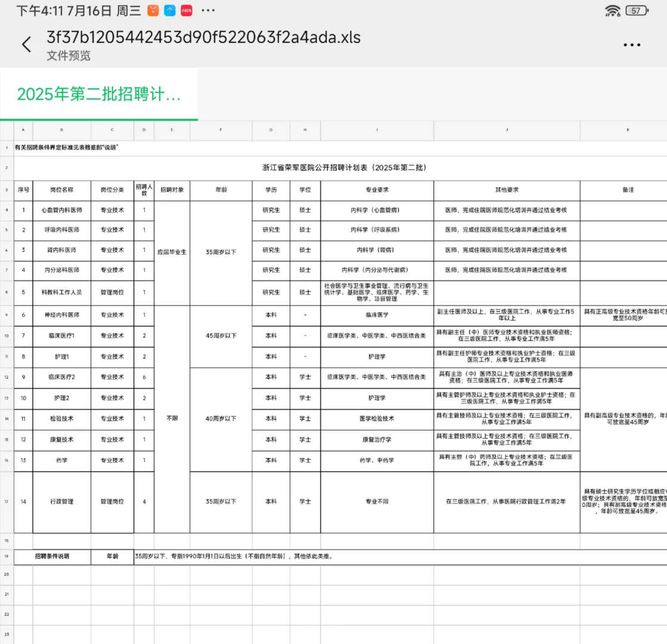667x644 pixels.
Task: Click the 不限 recruitment target cell
Action: click(x=172, y=419)
